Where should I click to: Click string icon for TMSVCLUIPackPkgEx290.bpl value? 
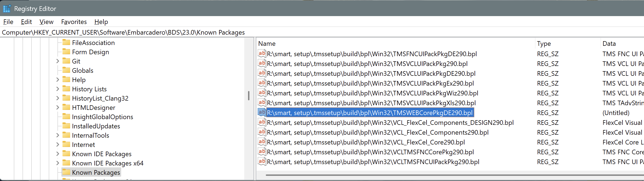point(262,83)
